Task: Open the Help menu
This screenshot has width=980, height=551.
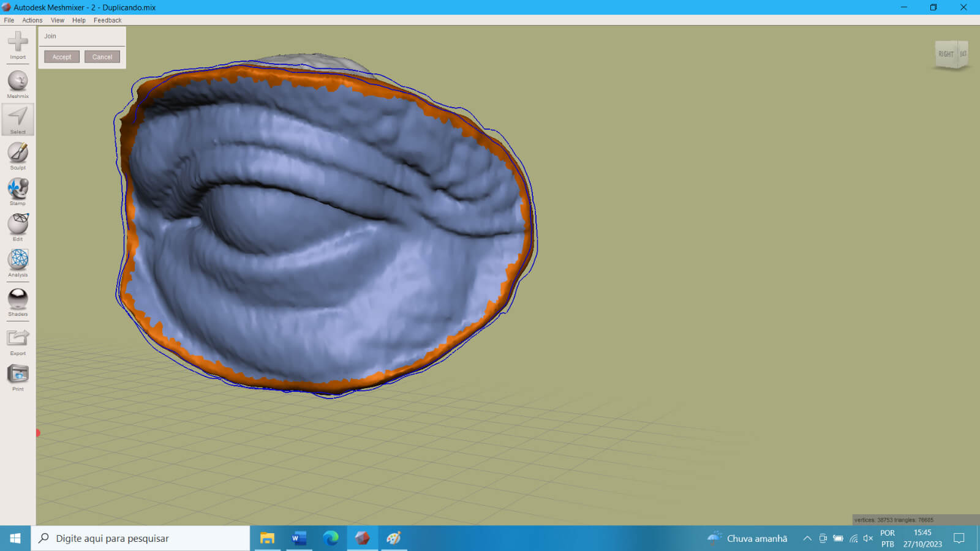Action: [x=79, y=20]
